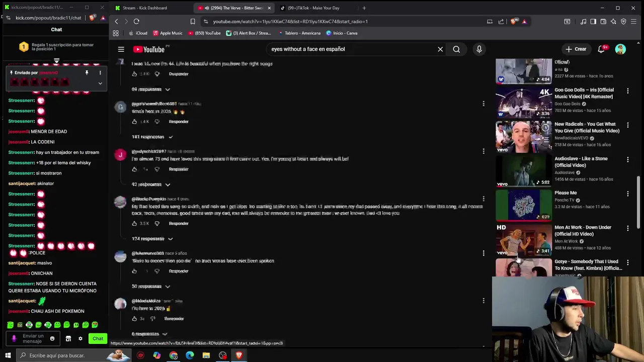Open the YouTube notifications bell

coord(601,49)
